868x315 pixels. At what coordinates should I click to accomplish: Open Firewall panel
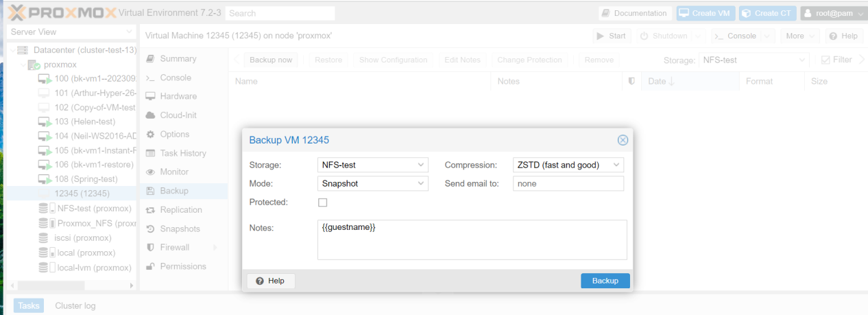(183, 247)
